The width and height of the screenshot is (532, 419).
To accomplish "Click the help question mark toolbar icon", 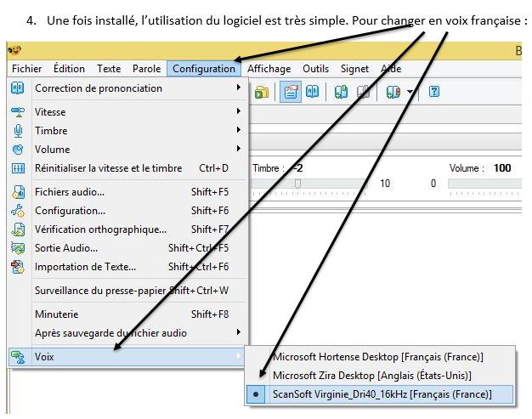I will 433,92.
